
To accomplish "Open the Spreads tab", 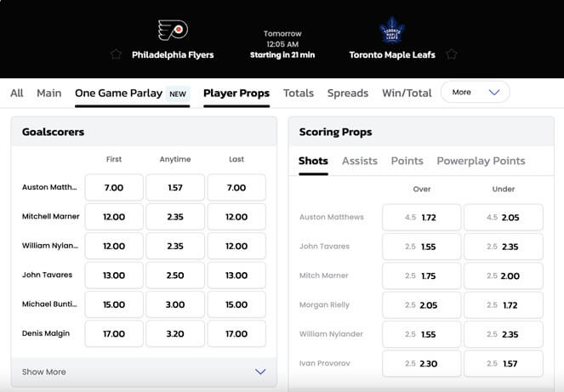I will (348, 94).
